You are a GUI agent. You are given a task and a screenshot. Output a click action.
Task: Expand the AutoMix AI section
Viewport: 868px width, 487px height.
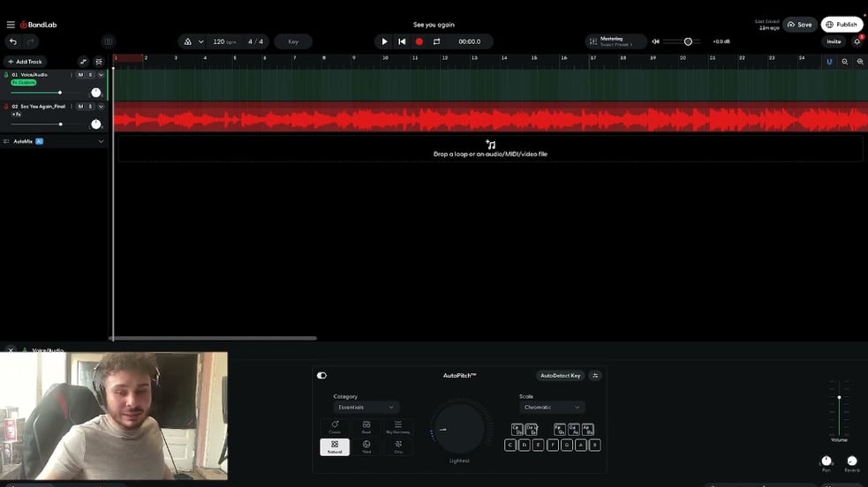point(101,141)
